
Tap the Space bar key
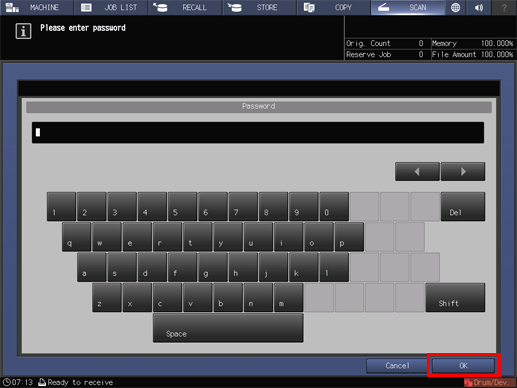click(x=228, y=328)
